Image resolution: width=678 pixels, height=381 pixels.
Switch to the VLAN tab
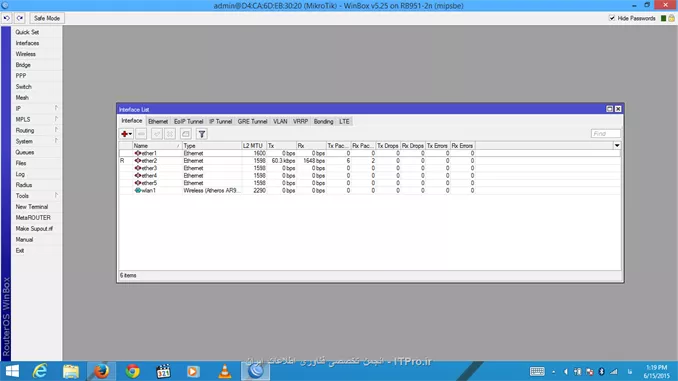coord(280,122)
